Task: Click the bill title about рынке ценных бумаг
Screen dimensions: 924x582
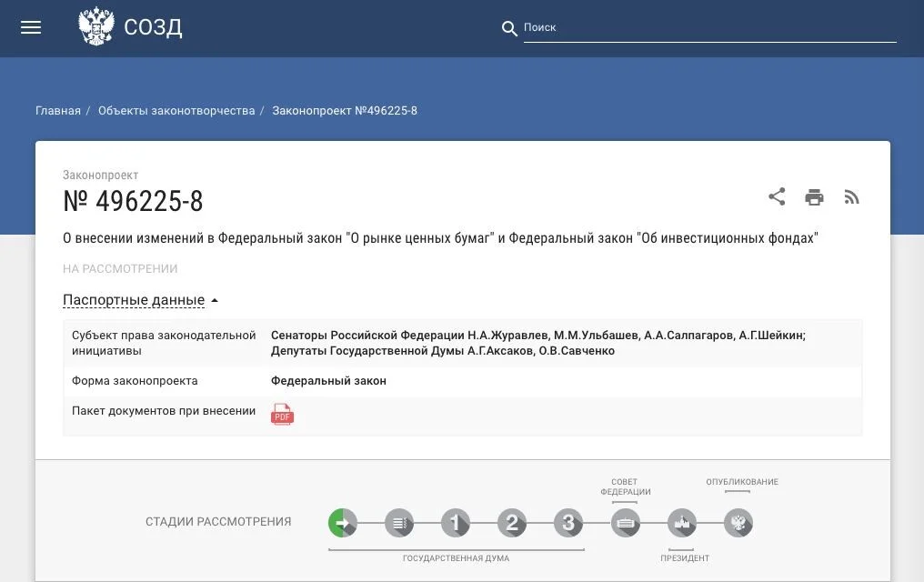Action: 440,238
